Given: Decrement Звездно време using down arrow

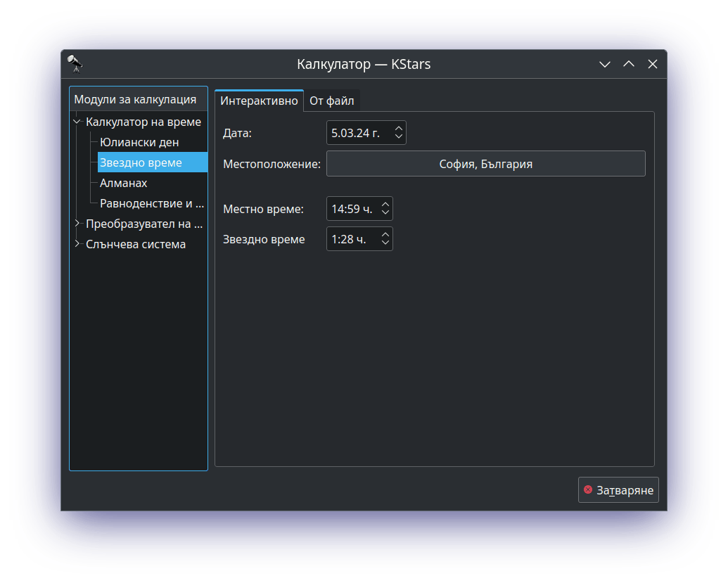Looking at the screenshot, I should click(x=385, y=243).
